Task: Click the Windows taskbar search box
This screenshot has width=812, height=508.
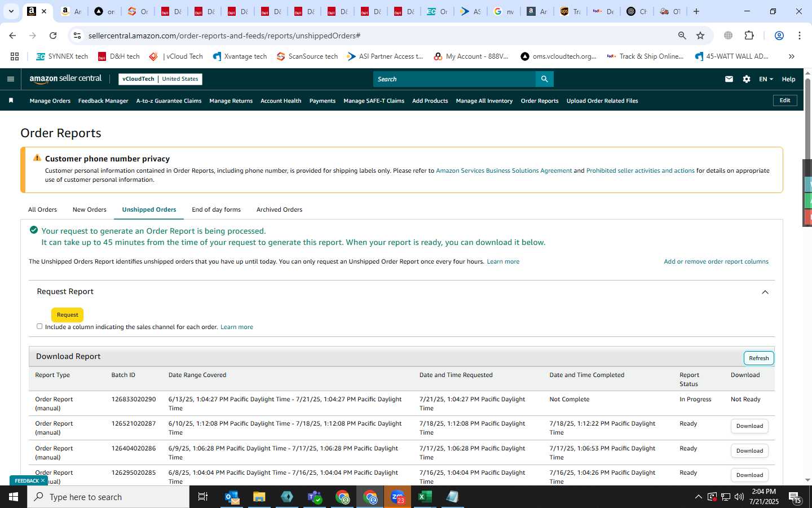Action: click(x=108, y=497)
